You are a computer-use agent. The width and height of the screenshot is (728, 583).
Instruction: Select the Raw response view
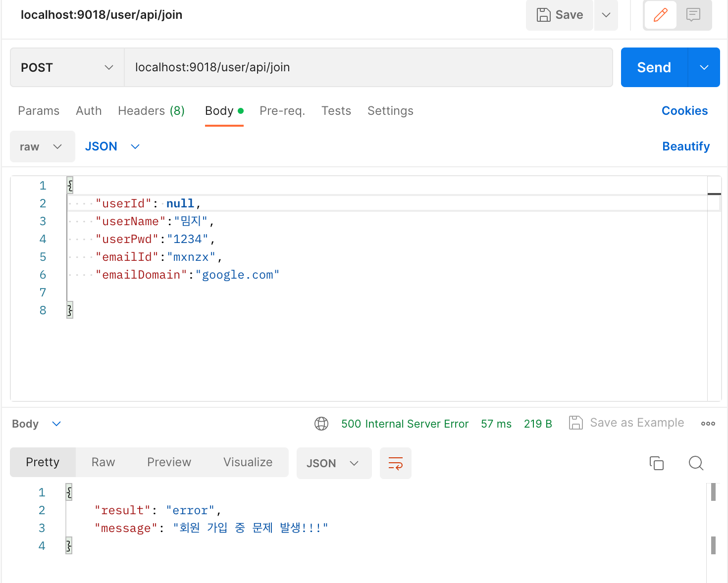coord(103,462)
